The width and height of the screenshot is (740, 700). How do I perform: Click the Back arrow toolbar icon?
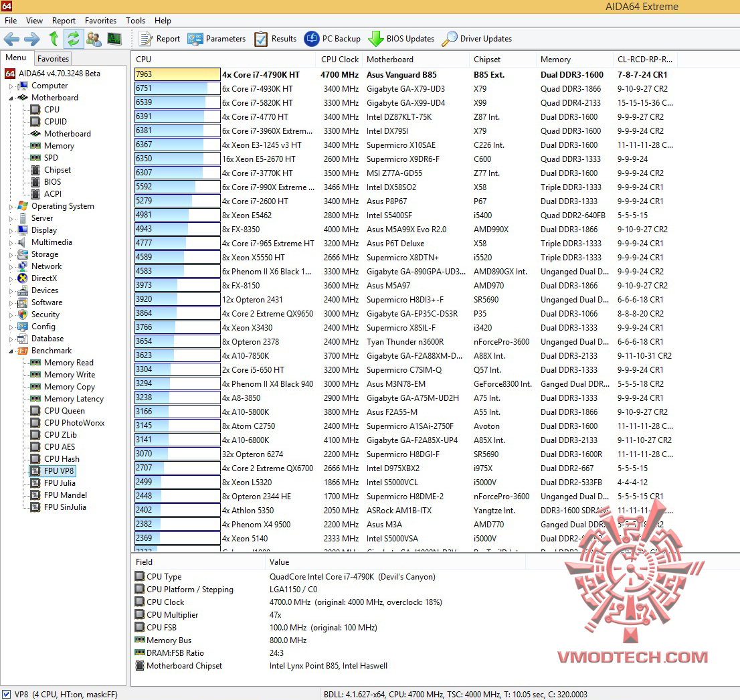pyautogui.click(x=11, y=39)
